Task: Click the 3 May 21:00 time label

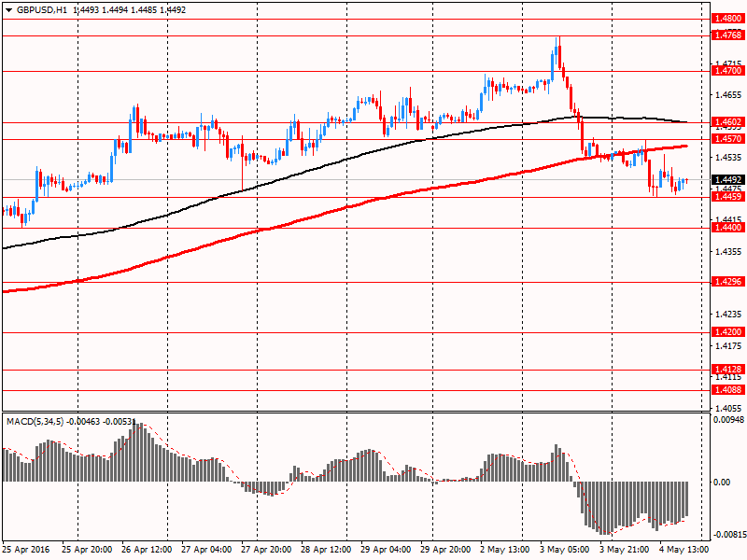Action: coord(624,550)
